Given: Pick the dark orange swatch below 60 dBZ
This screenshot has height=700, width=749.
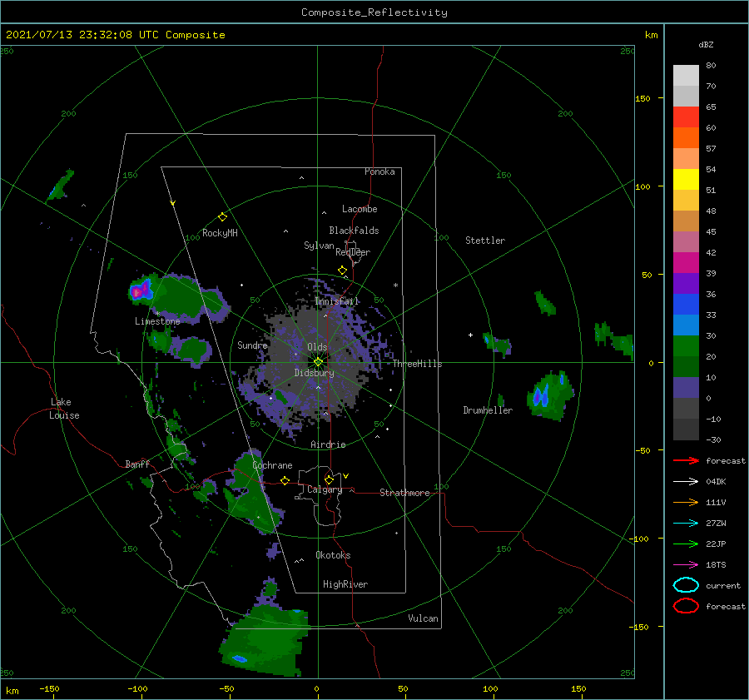Looking at the screenshot, I should [686, 137].
